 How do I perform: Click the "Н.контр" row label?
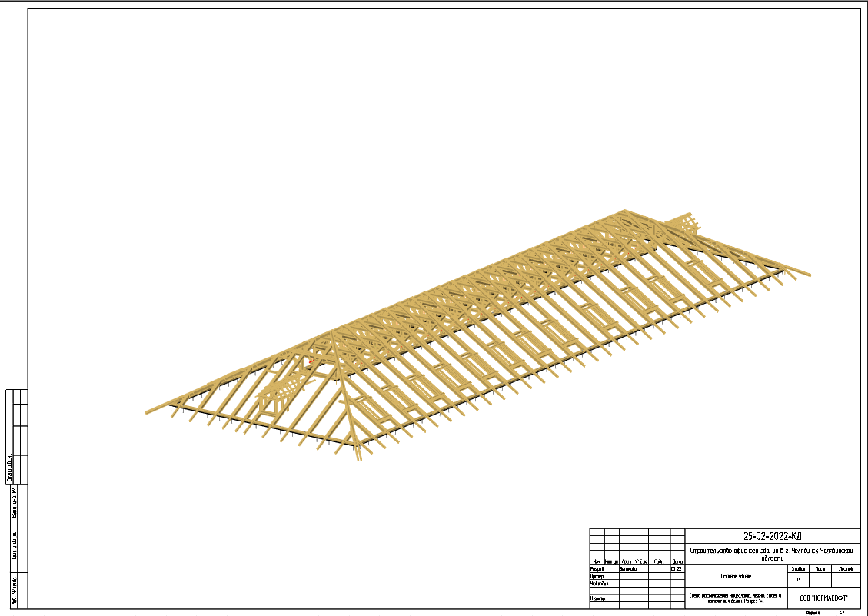598,598
